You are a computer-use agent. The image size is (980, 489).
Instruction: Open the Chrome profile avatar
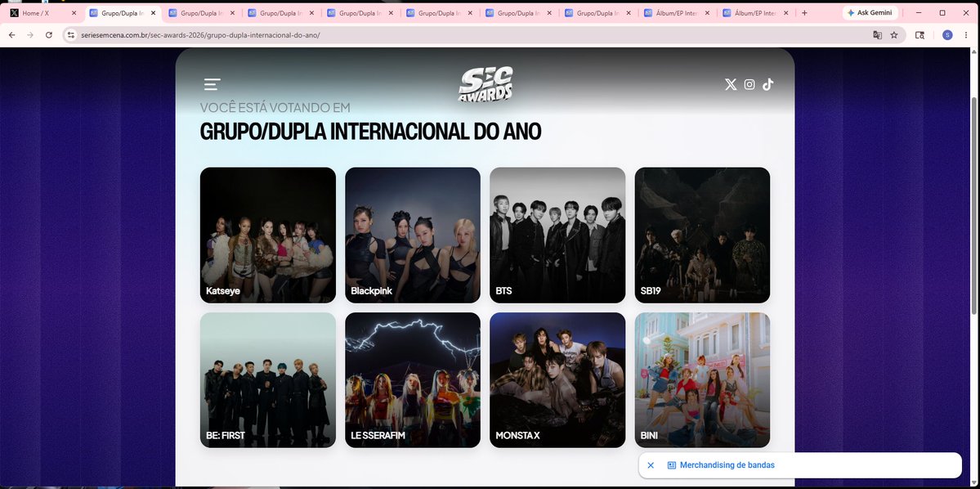coord(947,35)
